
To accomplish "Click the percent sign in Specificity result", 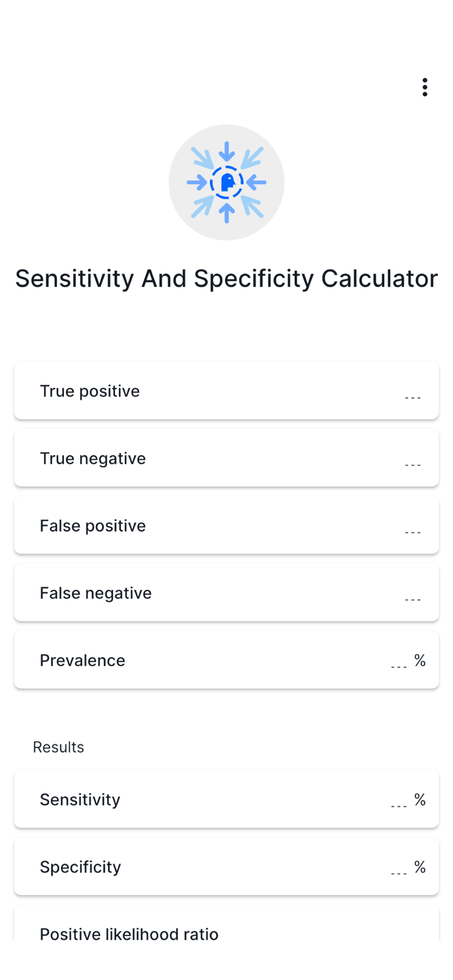I will [421, 866].
